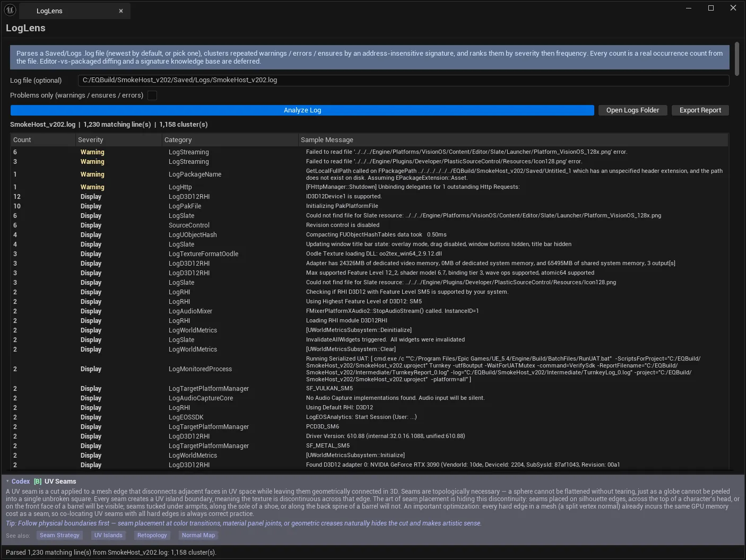Click the Unreal Engine logo icon
The width and height of the screenshot is (746, 560).
(x=10, y=10)
